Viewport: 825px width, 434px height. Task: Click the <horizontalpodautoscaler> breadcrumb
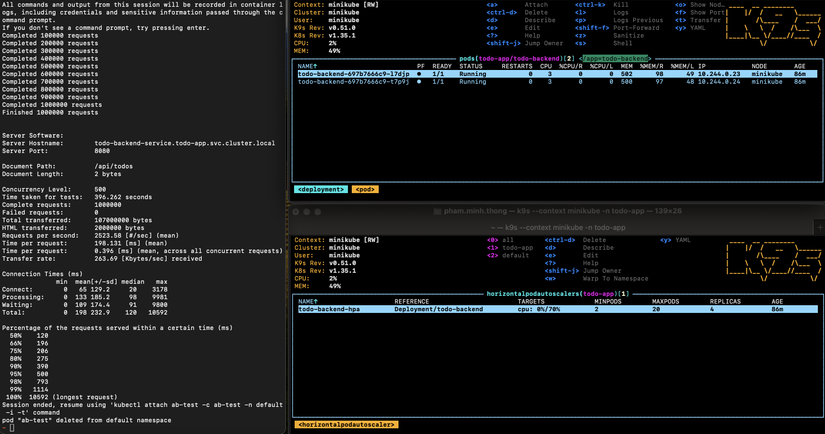tap(346, 425)
